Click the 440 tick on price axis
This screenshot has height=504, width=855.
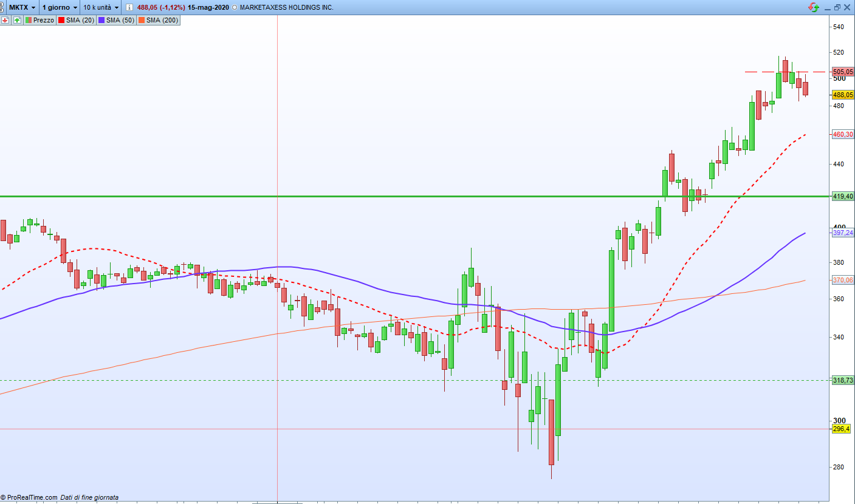(x=839, y=164)
